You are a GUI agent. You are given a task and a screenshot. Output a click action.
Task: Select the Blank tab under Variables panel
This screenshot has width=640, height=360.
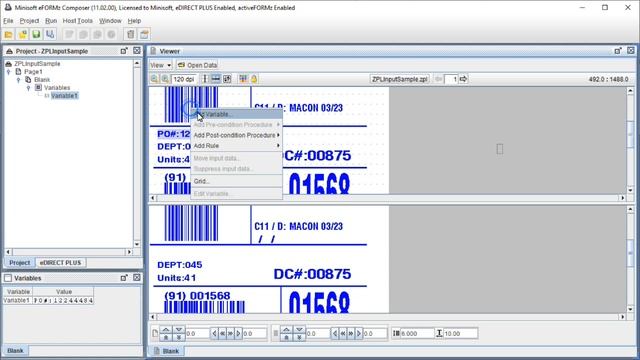click(16, 351)
